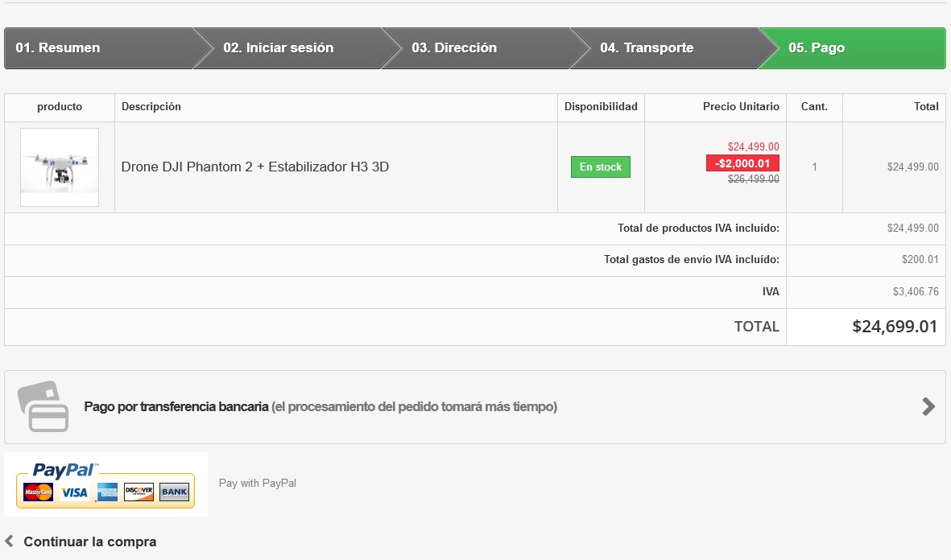
Task: Click the credit card transfer icon
Action: point(43,406)
